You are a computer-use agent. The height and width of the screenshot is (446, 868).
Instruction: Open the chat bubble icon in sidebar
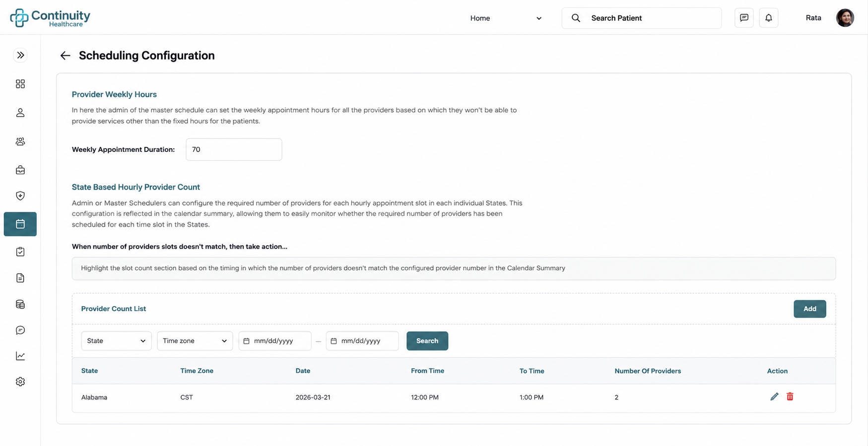coord(20,330)
